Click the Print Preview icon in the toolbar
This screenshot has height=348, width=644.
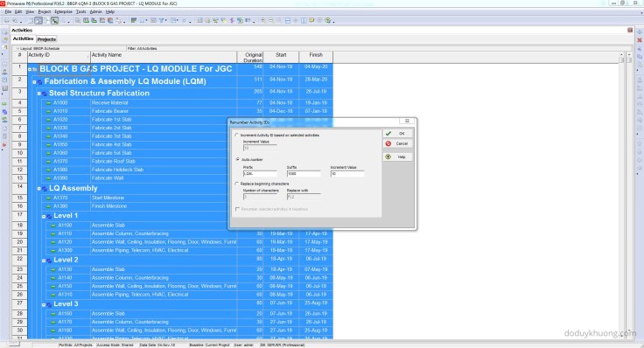(x=15, y=20)
